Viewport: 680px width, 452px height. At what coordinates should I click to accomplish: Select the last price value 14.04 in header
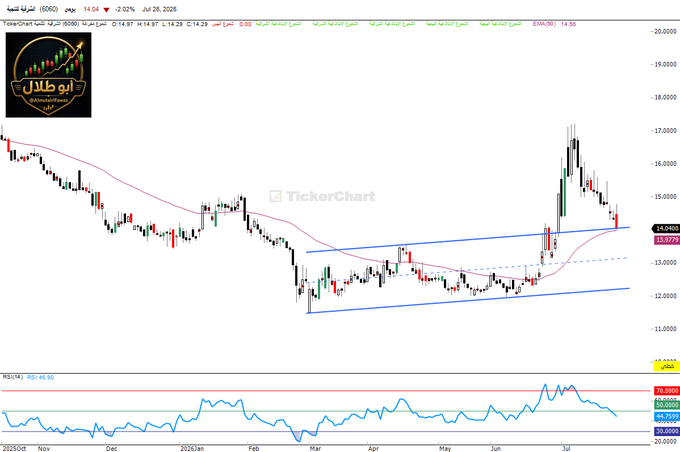coord(91,9)
